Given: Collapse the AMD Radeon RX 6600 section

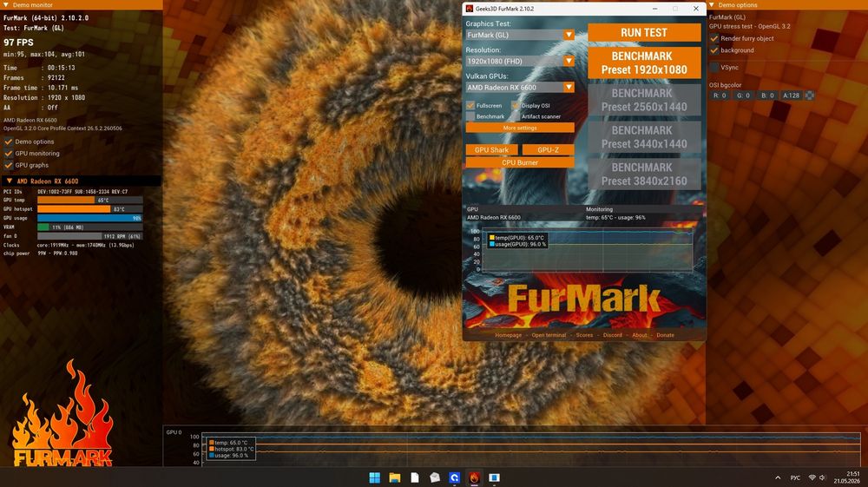Looking at the screenshot, I should coord(10,181).
